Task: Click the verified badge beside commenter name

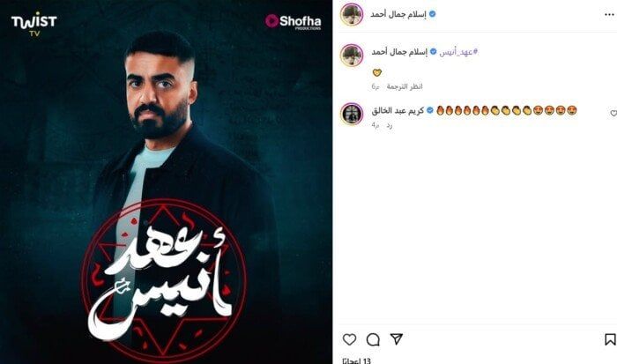Action: pos(430,110)
